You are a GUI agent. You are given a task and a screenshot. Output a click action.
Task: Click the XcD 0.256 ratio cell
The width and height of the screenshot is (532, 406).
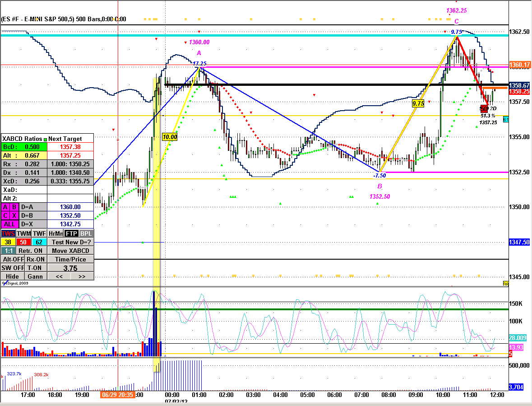pos(24,181)
